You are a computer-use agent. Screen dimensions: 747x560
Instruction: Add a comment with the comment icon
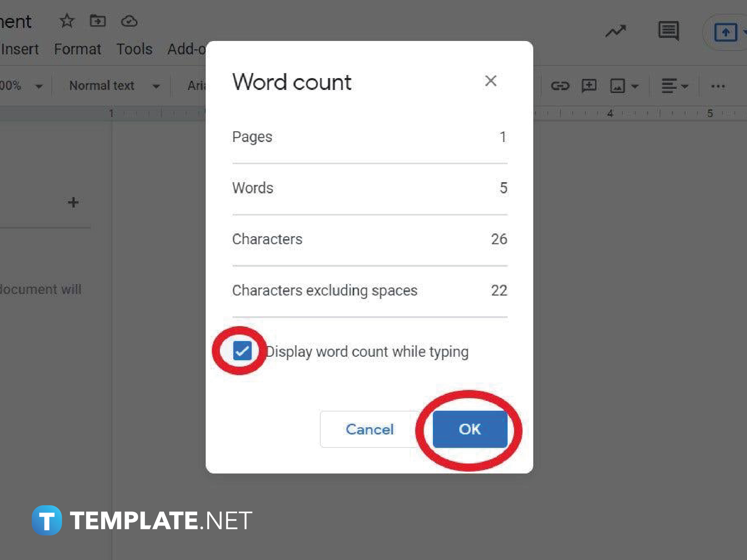click(x=588, y=86)
